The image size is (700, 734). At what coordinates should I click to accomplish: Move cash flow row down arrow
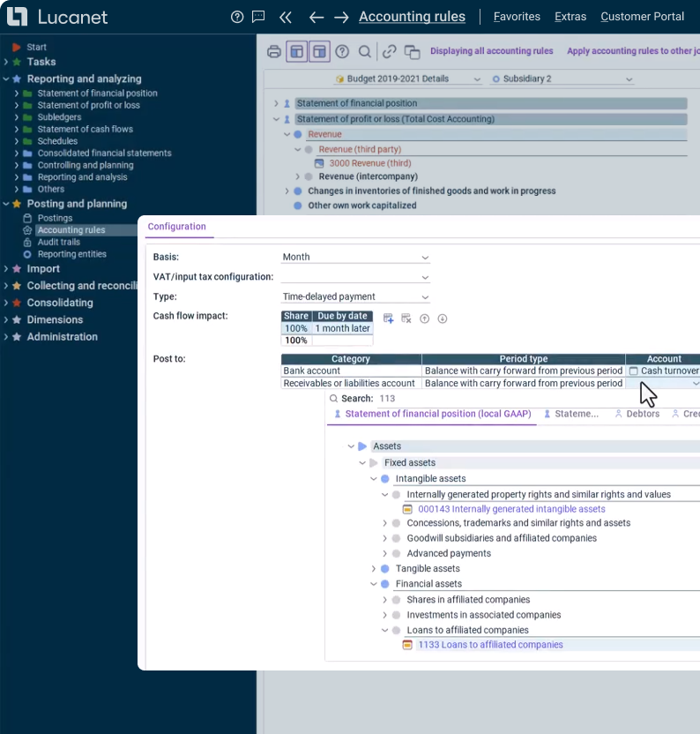[x=443, y=318]
